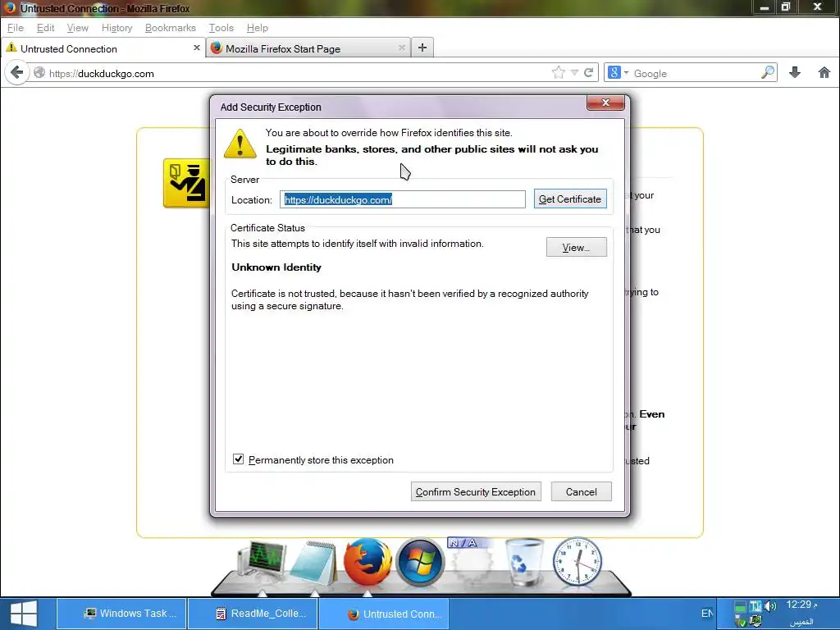Open the Edit menu
840x630 pixels.
pyautogui.click(x=46, y=28)
